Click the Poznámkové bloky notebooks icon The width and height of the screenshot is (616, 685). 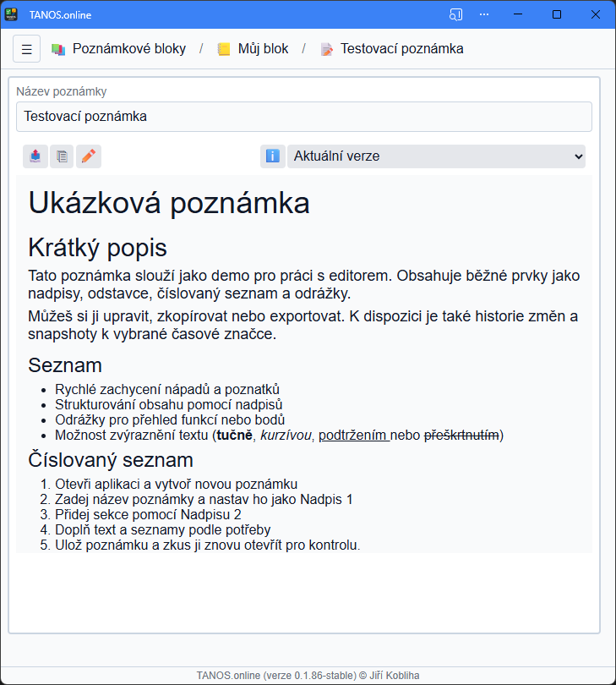pos(58,49)
